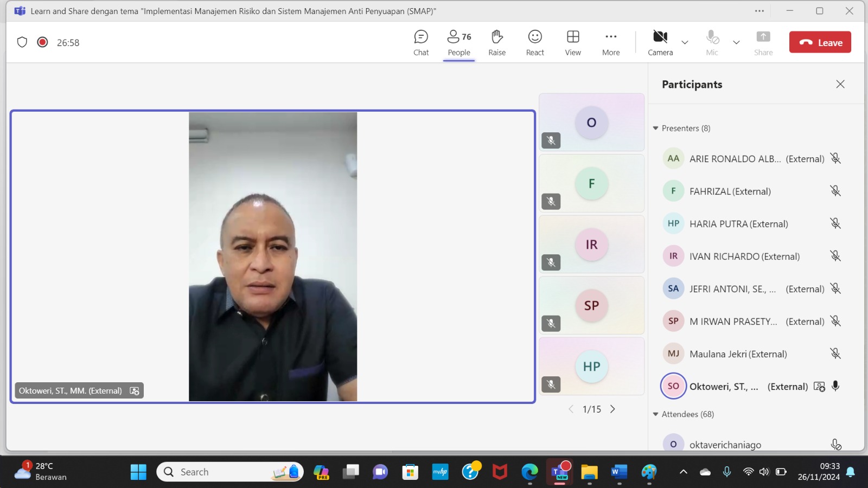Open the Chat panel
868x488 pixels.
[421, 42]
